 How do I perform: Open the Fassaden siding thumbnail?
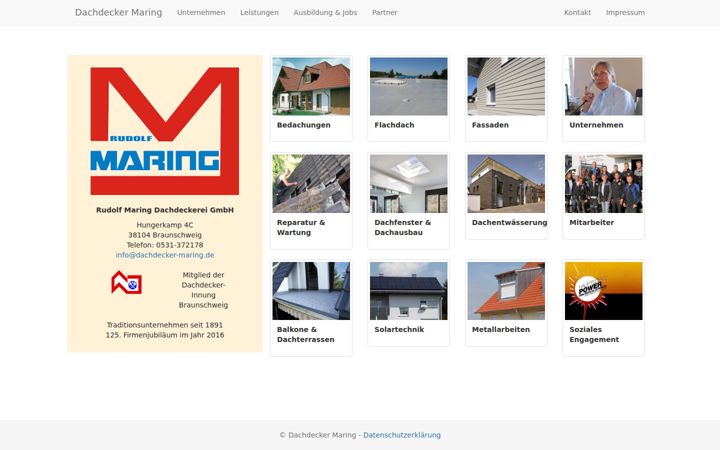[x=506, y=86]
